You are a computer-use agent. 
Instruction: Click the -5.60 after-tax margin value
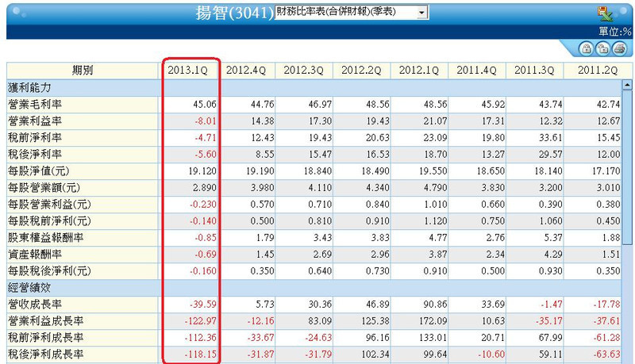coord(206,154)
